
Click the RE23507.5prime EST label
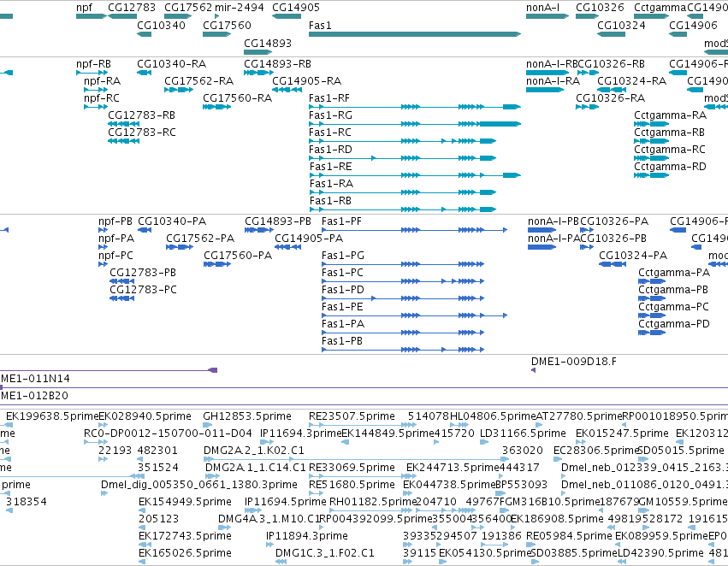click(x=352, y=416)
